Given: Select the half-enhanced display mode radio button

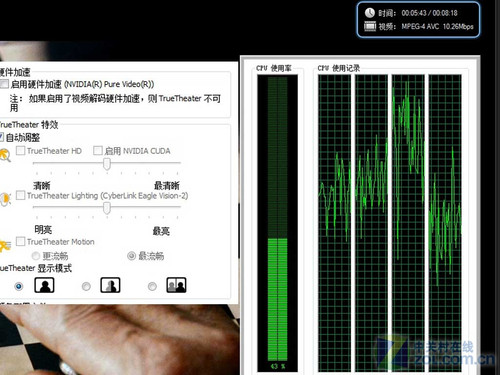Looking at the screenshot, I should click(x=86, y=286).
